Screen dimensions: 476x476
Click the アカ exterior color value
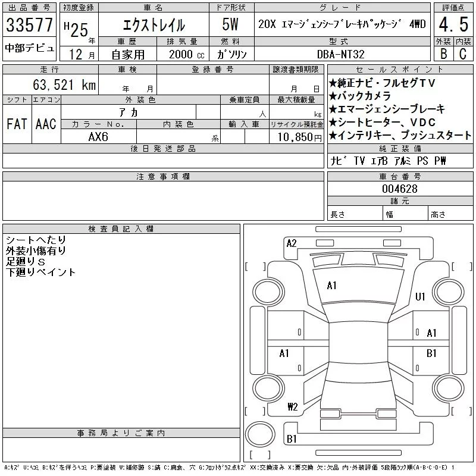pos(140,112)
